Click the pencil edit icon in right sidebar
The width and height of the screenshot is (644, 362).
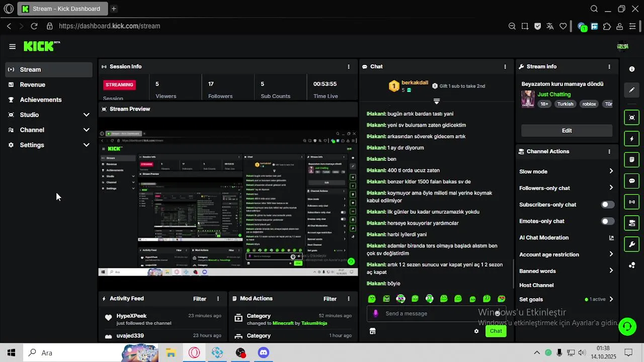(632, 90)
